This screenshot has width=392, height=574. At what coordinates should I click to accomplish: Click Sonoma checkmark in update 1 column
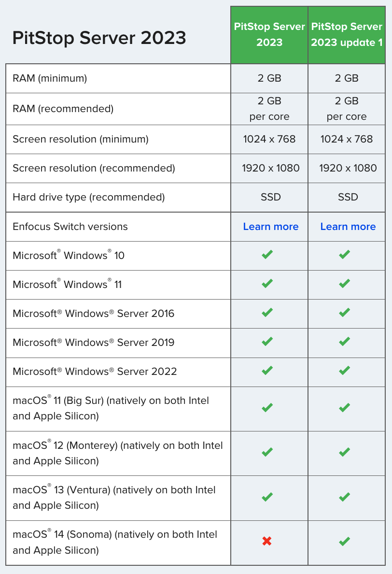coord(345,541)
